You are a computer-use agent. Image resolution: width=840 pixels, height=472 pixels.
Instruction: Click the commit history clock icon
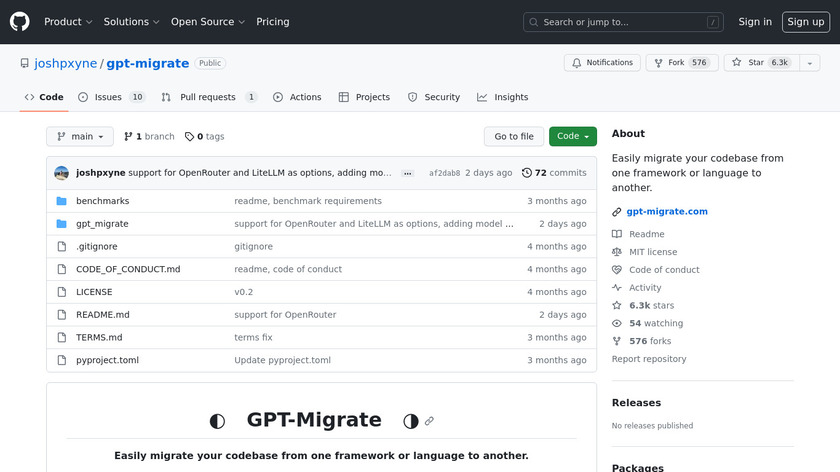pyautogui.click(x=527, y=173)
